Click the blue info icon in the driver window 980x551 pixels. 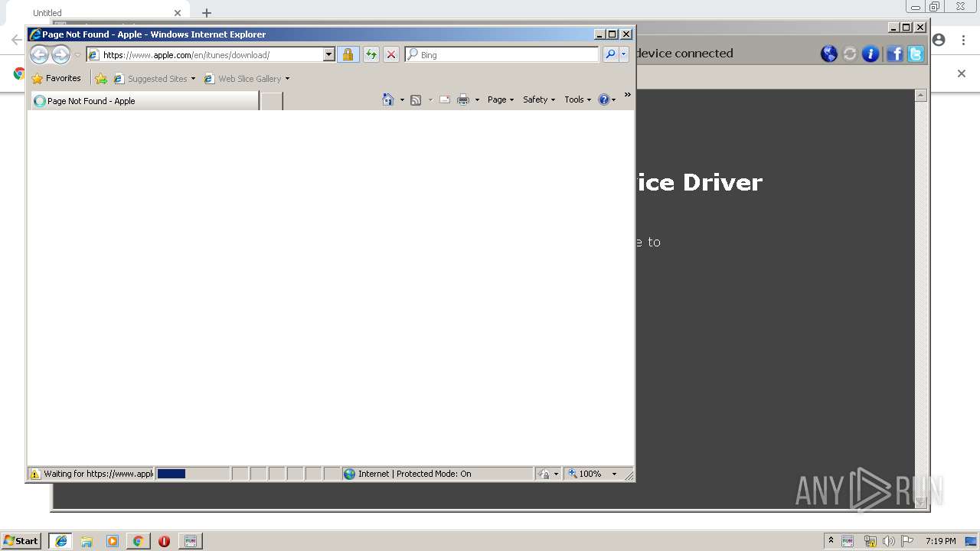click(x=871, y=54)
